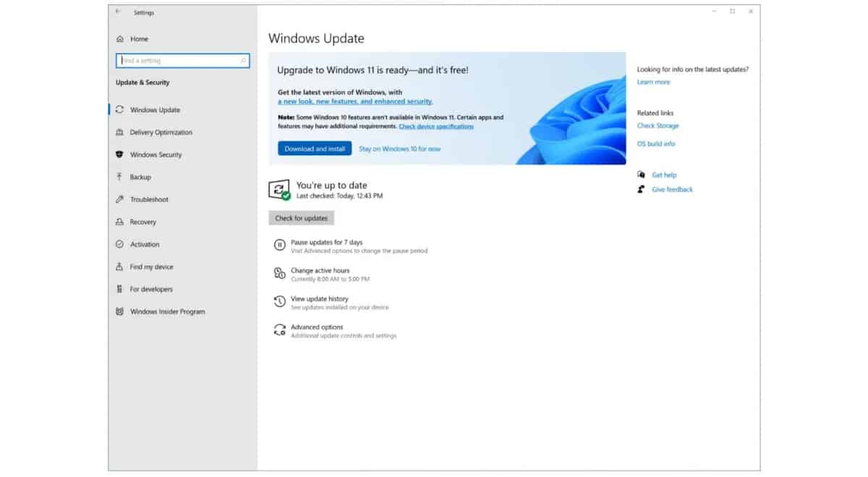Screen dimensions: 868x477
Task: Open the Activation page
Action: click(145, 245)
